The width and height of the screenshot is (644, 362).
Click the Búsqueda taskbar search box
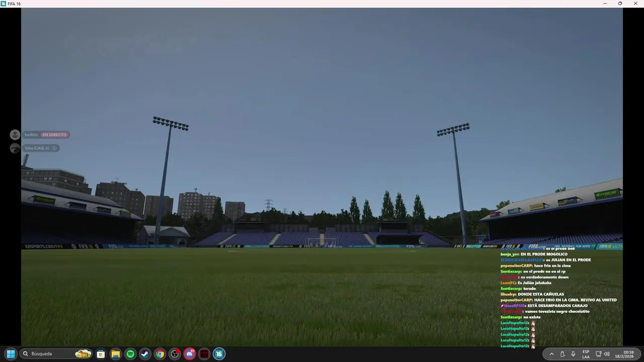tap(57, 354)
